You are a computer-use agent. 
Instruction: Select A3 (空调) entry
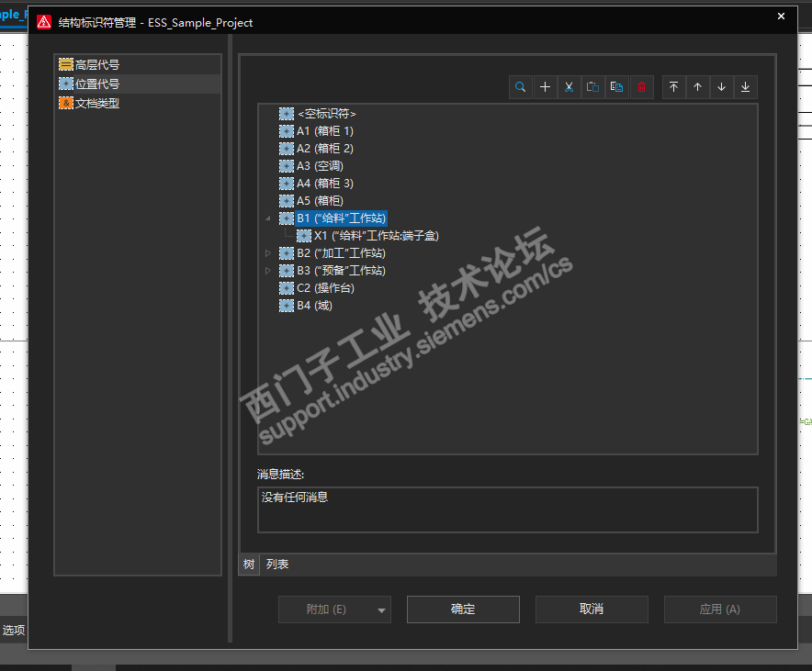click(x=320, y=166)
